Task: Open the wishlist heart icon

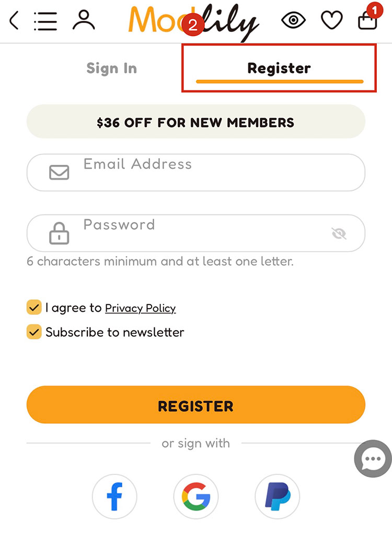Action: point(331,21)
